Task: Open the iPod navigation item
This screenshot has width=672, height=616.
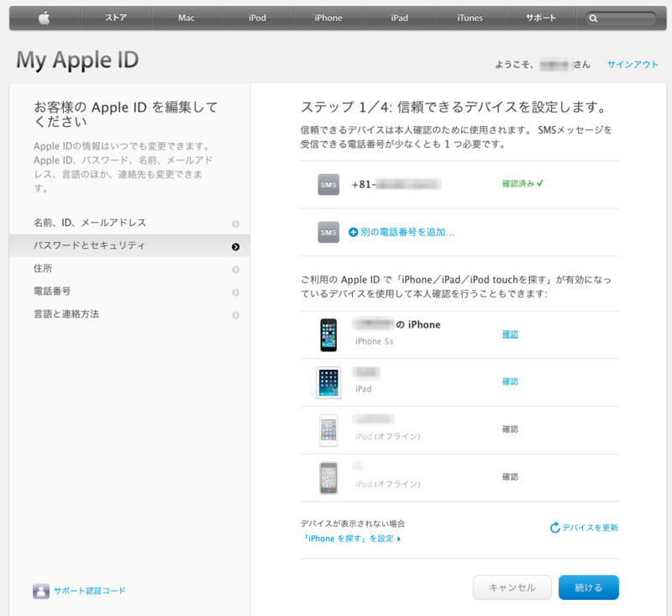Action: pos(257,18)
